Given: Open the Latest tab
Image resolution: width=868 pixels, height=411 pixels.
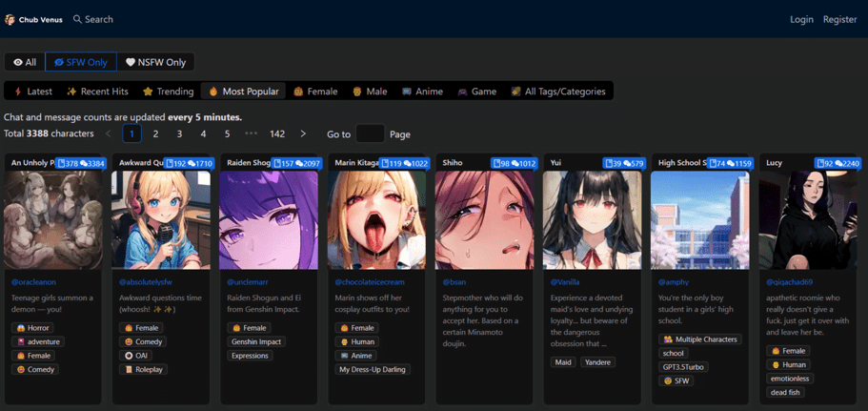Looking at the screenshot, I should [x=33, y=92].
